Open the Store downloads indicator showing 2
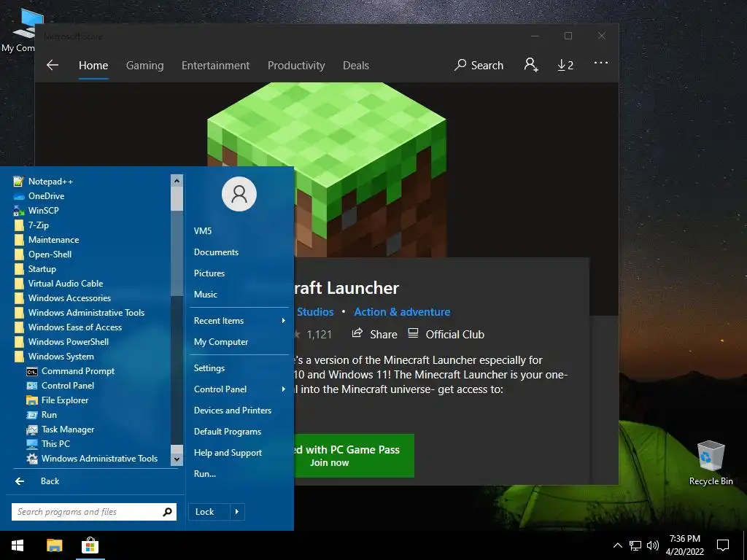Image resolution: width=747 pixels, height=560 pixels. 565,65
